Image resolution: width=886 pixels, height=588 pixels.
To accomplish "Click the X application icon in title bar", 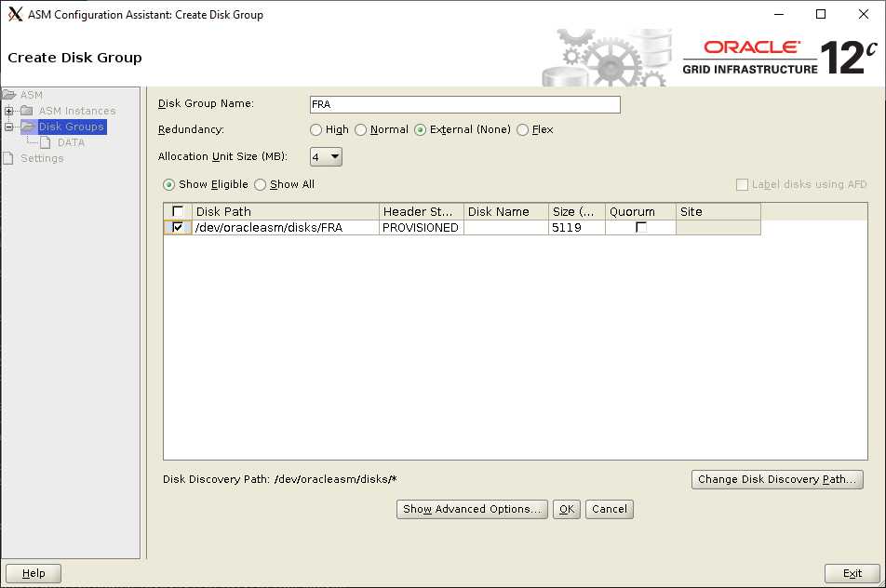I will click(x=15, y=14).
